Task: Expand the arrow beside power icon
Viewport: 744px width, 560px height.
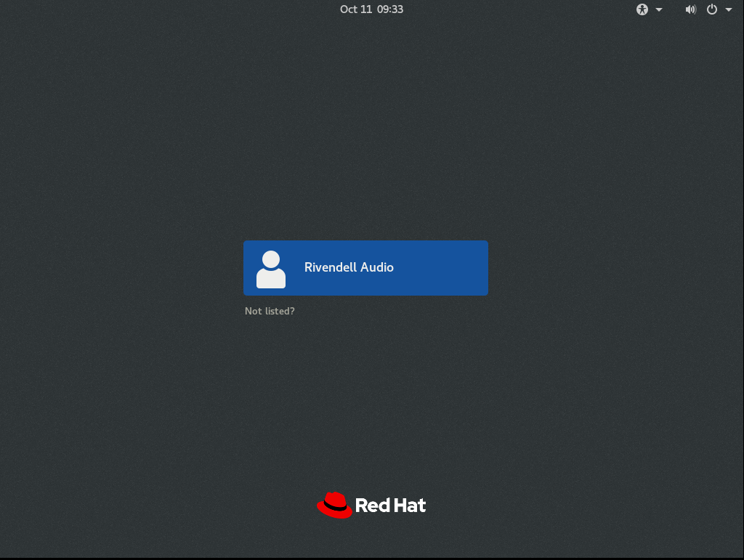Action: click(729, 9)
